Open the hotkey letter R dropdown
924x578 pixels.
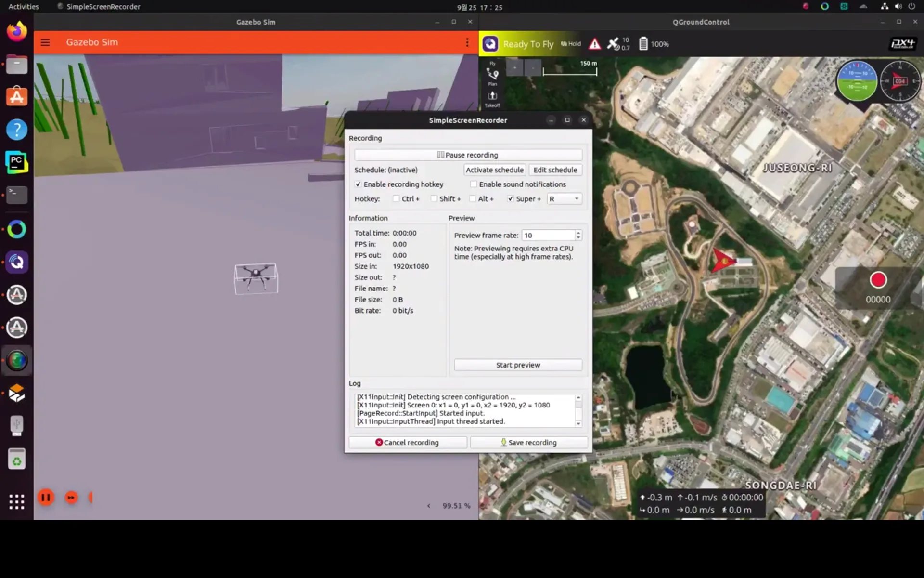[x=564, y=198]
